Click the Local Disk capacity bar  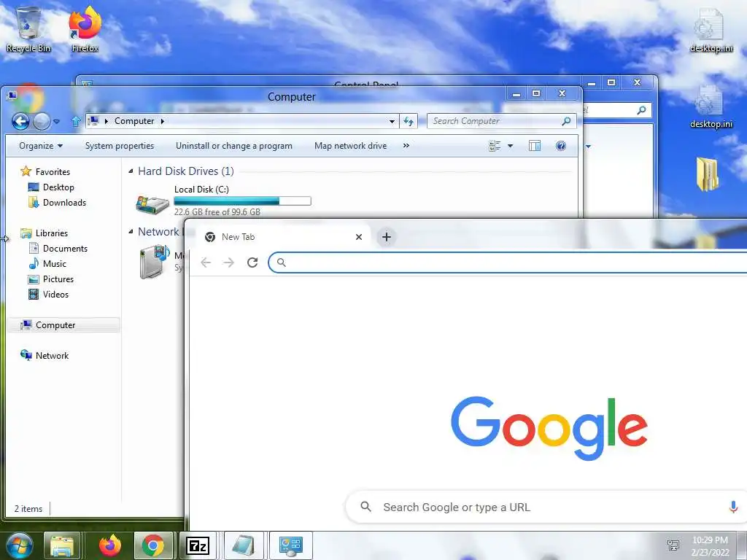tap(242, 201)
